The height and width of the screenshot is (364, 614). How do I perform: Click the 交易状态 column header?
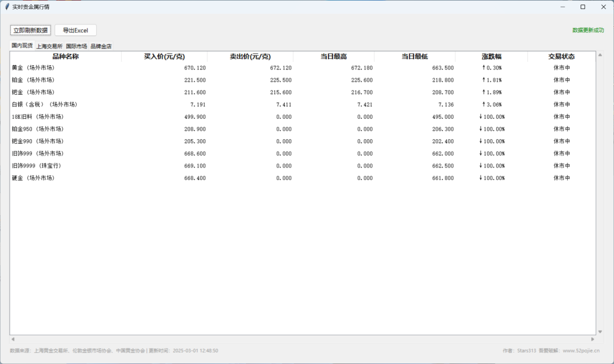(562, 57)
